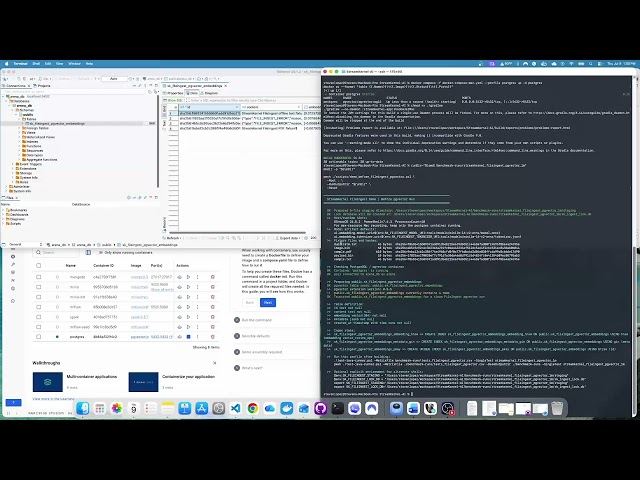Open System Settings gear in Dock
640x480 pixels.
(x=218, y=408)
